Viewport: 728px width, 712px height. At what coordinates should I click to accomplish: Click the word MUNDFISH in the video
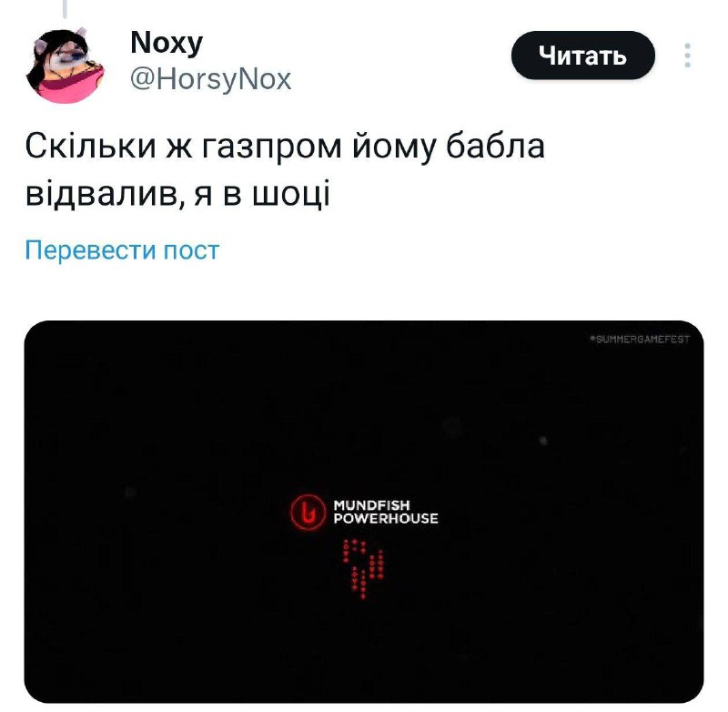[371, 504]
